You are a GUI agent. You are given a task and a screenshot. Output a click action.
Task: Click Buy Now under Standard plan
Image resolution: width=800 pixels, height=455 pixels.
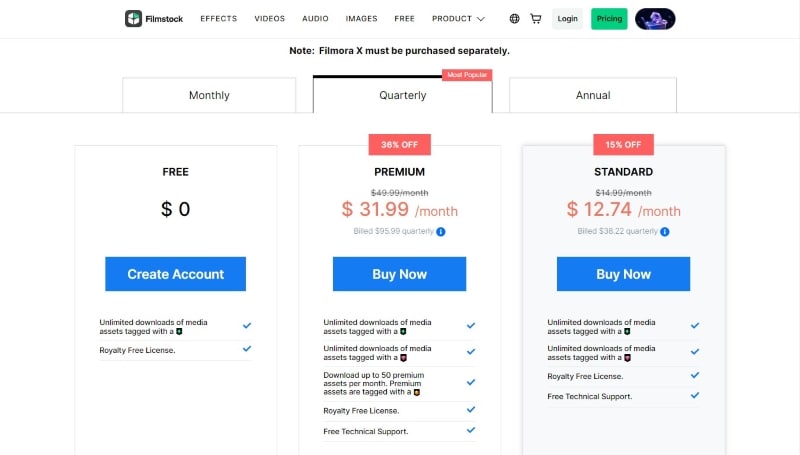[623, 274]
